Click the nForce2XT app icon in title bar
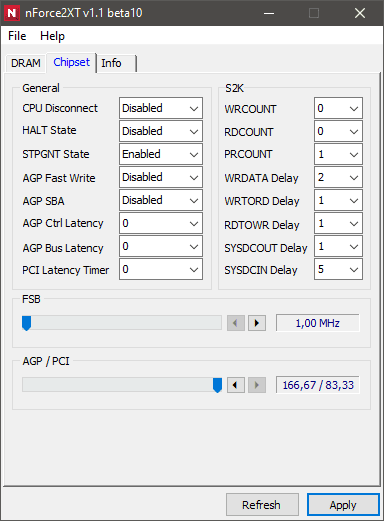Viewport: 384px width, 521px height. click(x=12, y=13)
